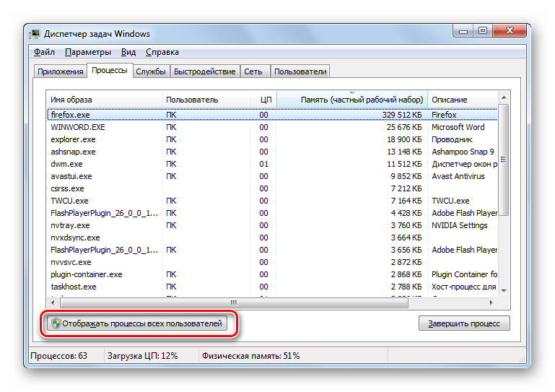Open the Быстродействие tab
The height and width of the screenshot is (392, 555).
click(x=204, y=71)
